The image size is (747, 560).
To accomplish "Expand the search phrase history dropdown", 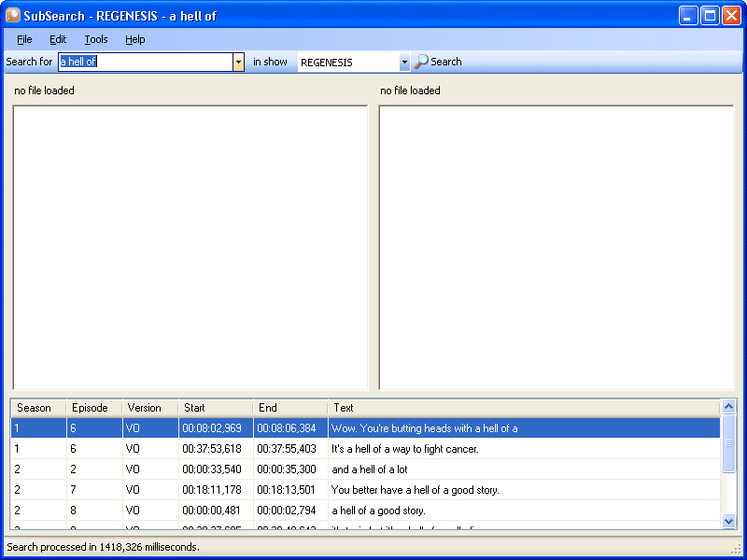I will click(x=238, y=62).
